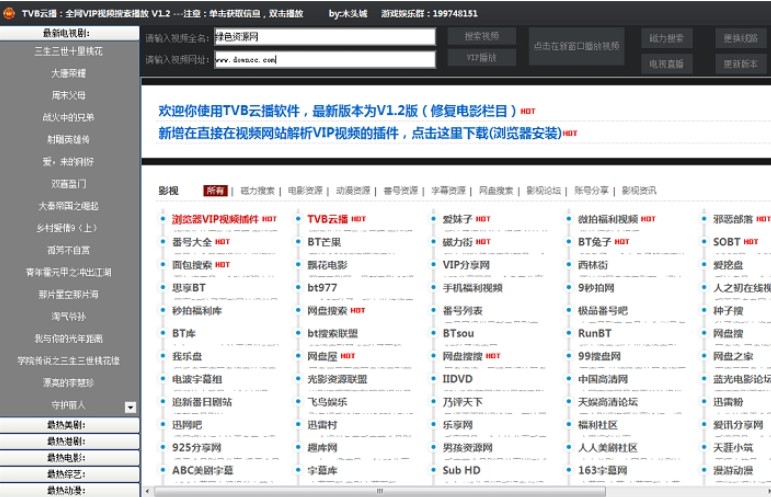Open the BTsou link
Image resolution: width=771 pixels, height=497 pixels.
point(458,333)
